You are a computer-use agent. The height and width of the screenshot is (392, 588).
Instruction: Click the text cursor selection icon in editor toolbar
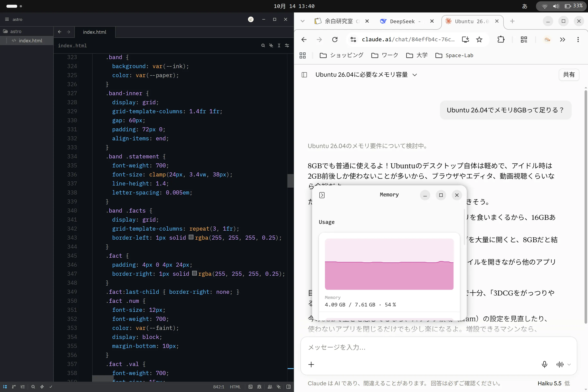coord(279,46)
